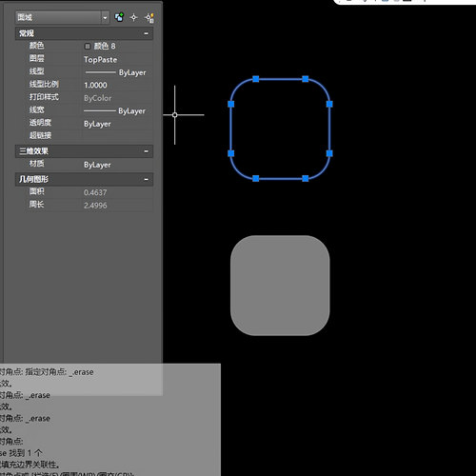The height and width of the screenshot is (476, 476).
Task: Select the 图层 property label
Action: click(36, 58)
